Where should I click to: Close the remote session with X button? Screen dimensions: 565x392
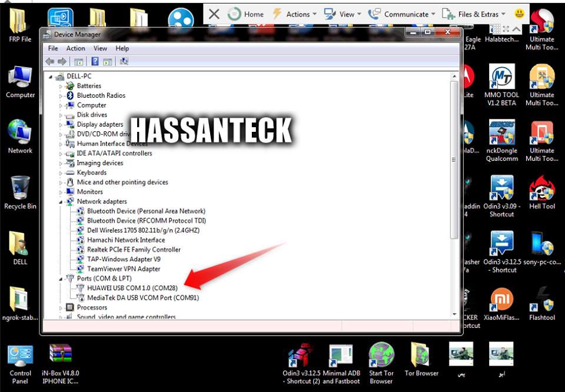tap(214, 14)
